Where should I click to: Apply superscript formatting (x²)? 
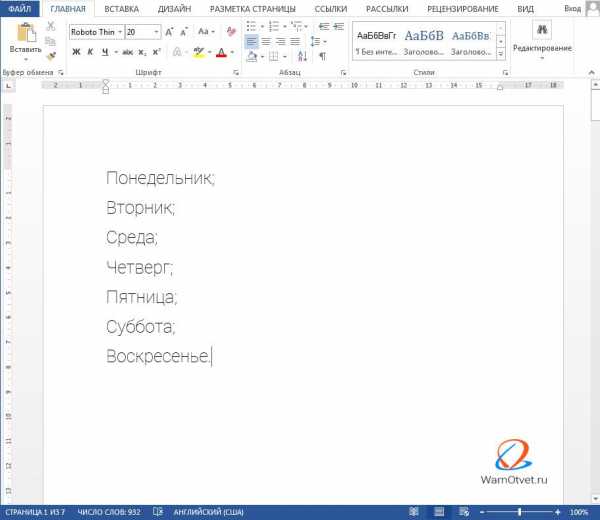[157, 52]
